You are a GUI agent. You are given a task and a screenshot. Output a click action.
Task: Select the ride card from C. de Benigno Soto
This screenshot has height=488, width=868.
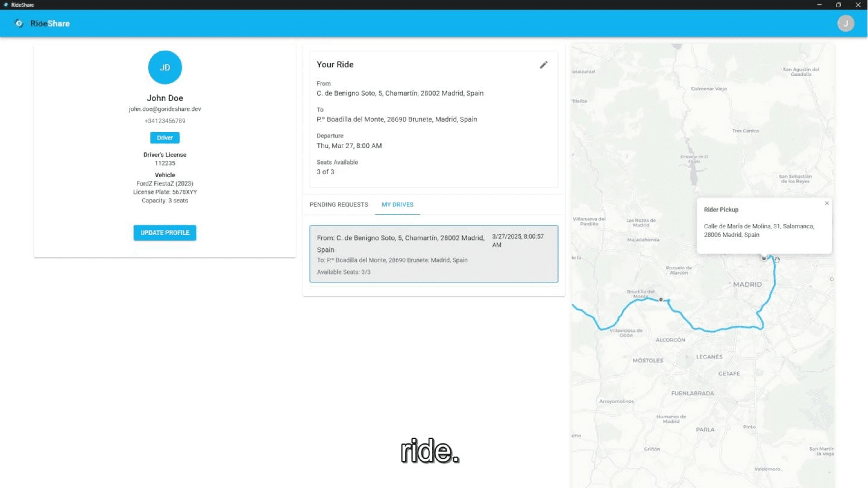pos(433,254)
